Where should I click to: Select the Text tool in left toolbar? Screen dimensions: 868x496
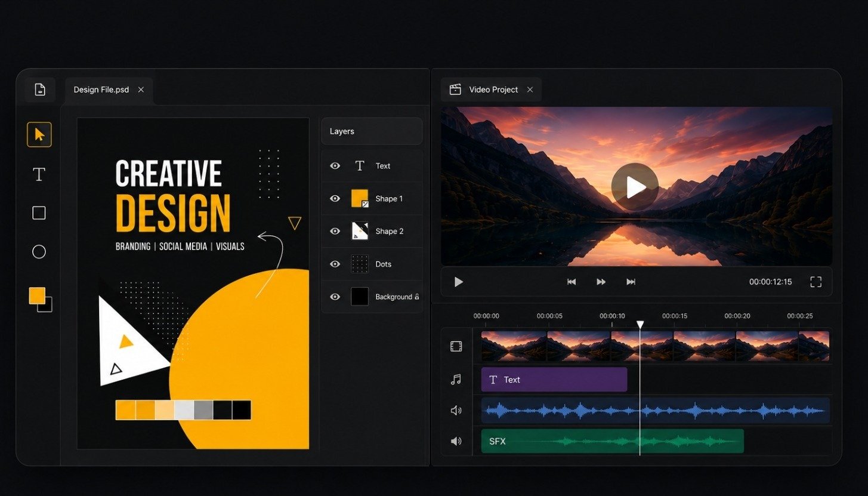[x=39, y=174]
